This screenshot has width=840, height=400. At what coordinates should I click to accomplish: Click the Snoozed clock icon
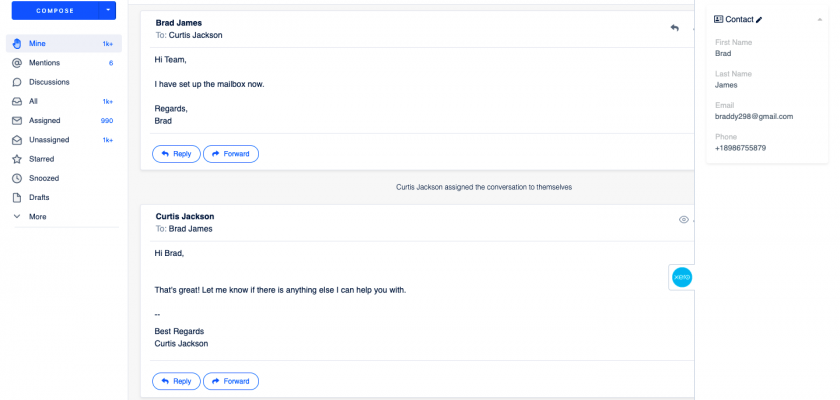point(17,178)
